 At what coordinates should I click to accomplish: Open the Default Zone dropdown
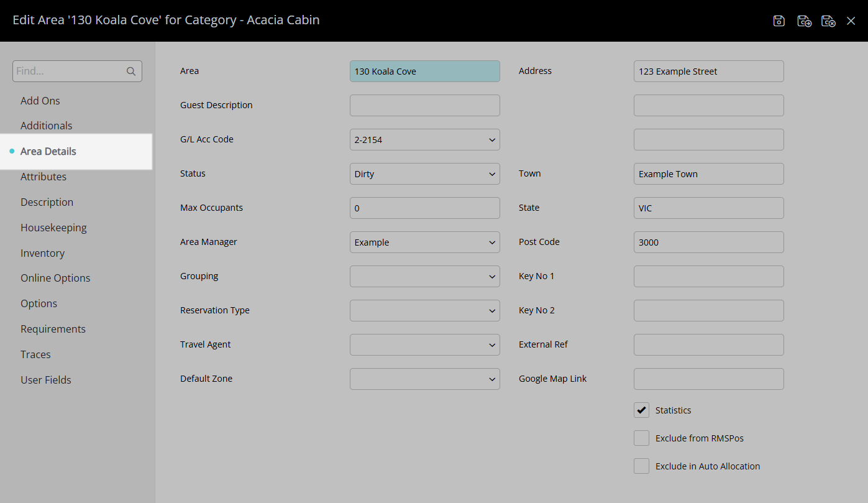pos(425,379)
